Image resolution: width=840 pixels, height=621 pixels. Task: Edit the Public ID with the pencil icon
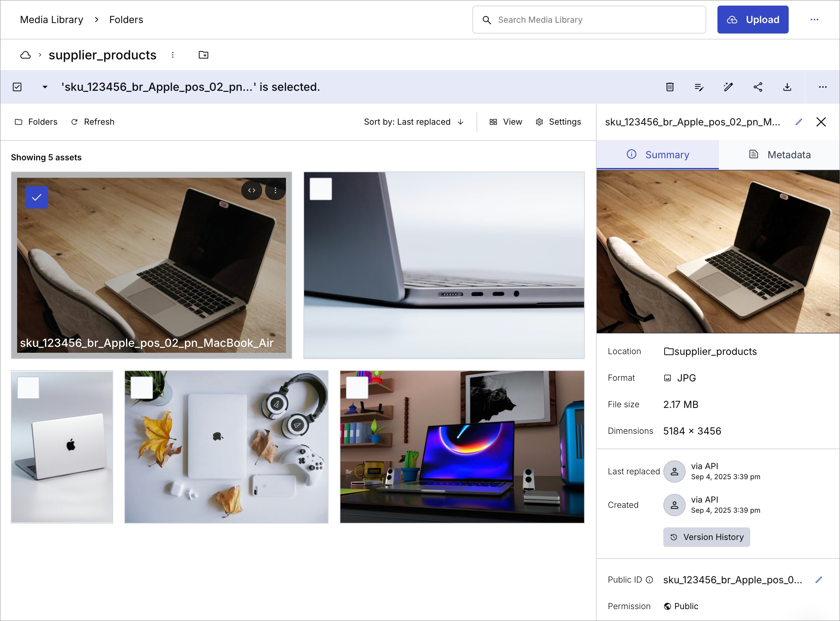(x=819, y=580)
